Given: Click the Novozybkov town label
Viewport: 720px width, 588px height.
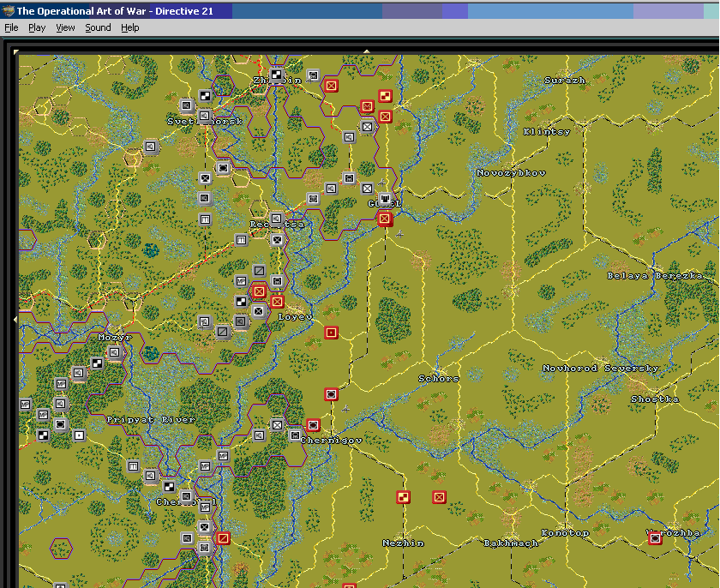Looking at the screenshot, I should (511, 173).
